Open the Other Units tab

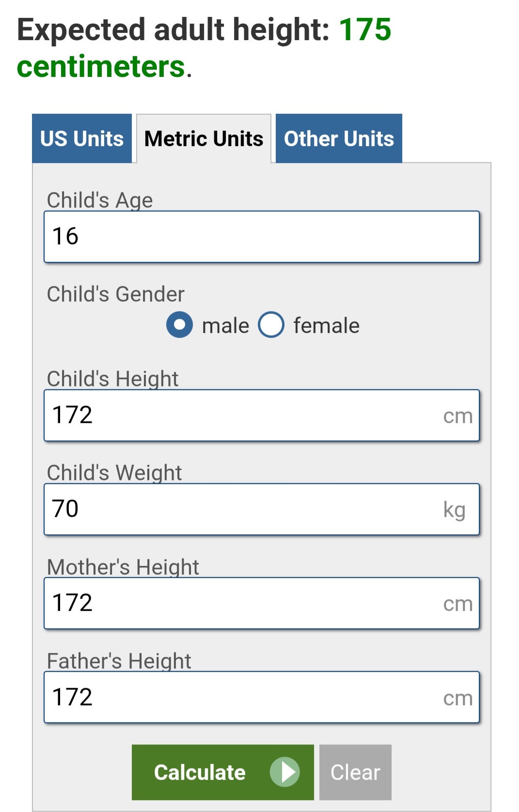(339, 139)
